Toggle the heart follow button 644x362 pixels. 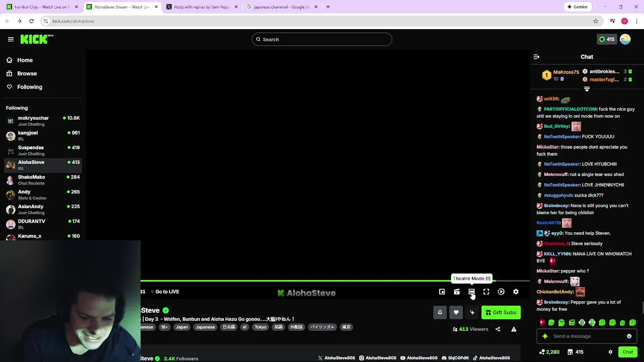(x=456, y=312)
